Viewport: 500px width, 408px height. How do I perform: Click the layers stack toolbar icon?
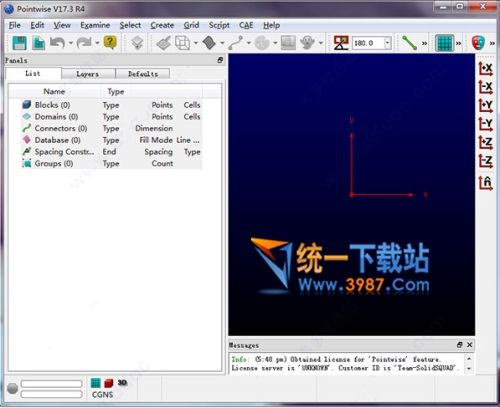click(137, 43)
